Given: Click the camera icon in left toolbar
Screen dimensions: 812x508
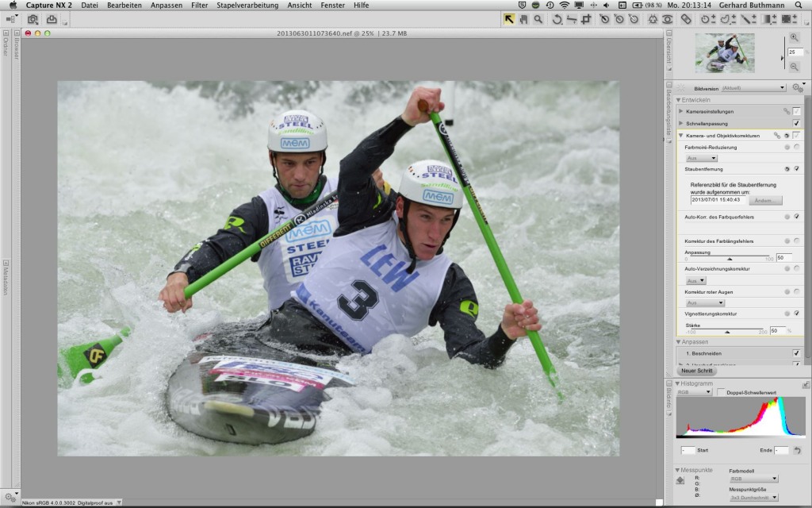Looking at the screenshot, I should pos(33,20).
